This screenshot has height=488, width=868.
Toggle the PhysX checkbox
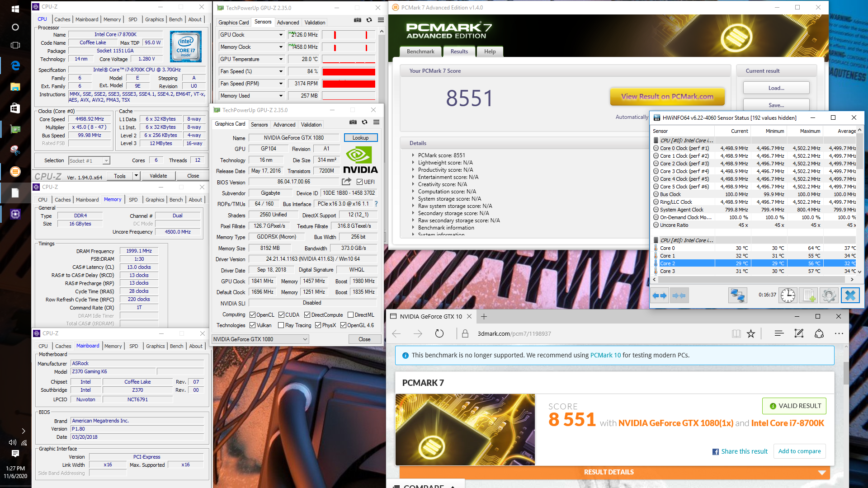point(318,325)
